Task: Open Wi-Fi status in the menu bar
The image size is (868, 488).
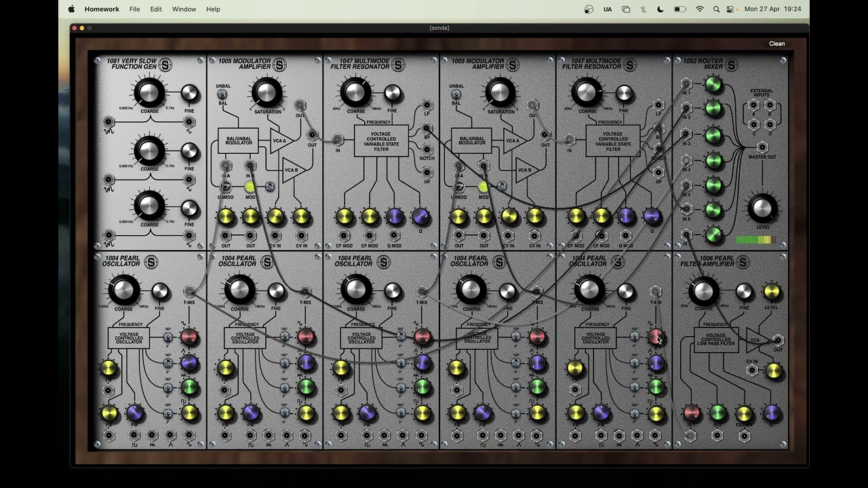Action: [699, 9]
